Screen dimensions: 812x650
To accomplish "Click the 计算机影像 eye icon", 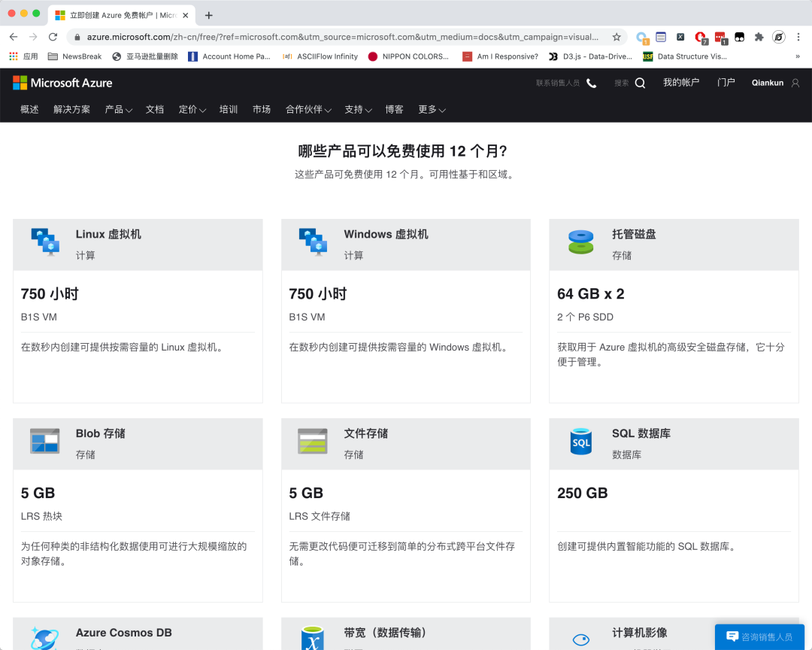I will [x=581, y=639].
